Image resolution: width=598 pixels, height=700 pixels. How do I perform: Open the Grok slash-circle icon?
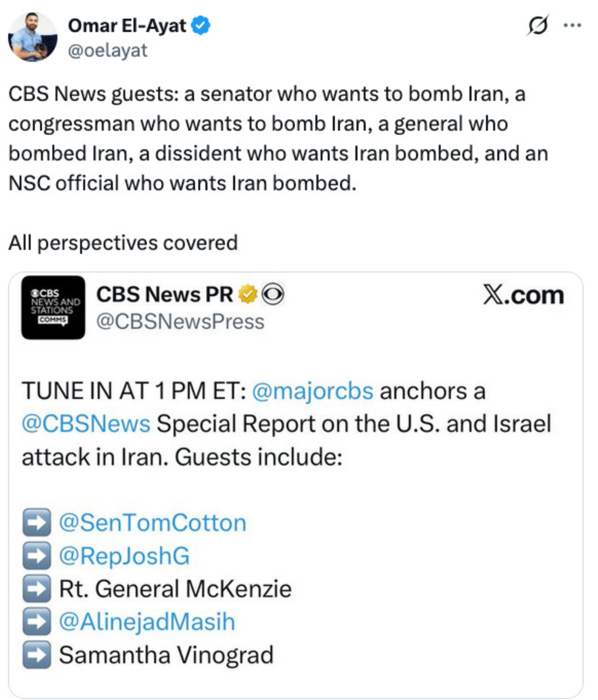click(538, 25)
